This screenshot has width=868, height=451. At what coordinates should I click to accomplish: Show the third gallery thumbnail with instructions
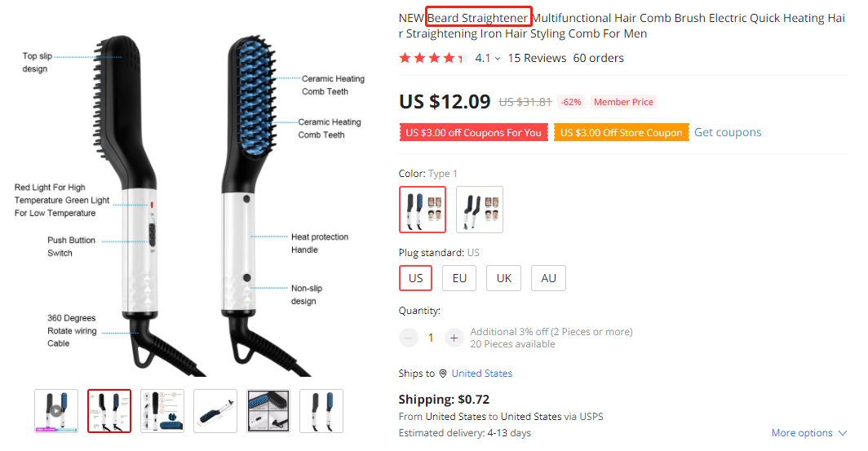tap(162, 410)
